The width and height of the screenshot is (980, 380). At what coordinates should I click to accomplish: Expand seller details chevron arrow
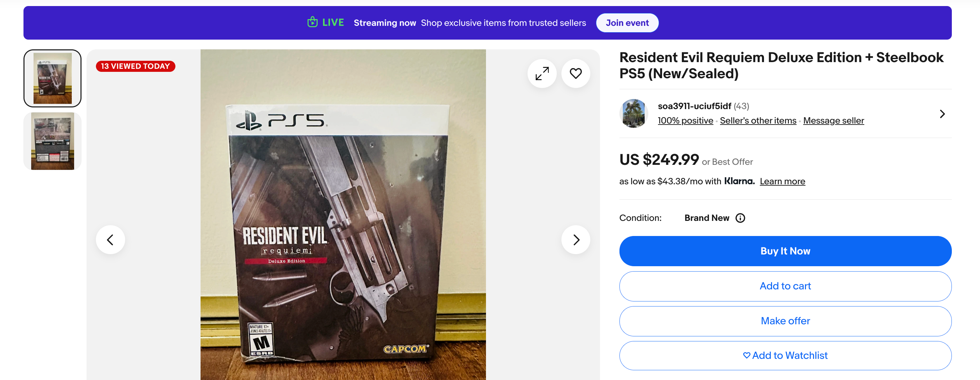pos(942,114)
